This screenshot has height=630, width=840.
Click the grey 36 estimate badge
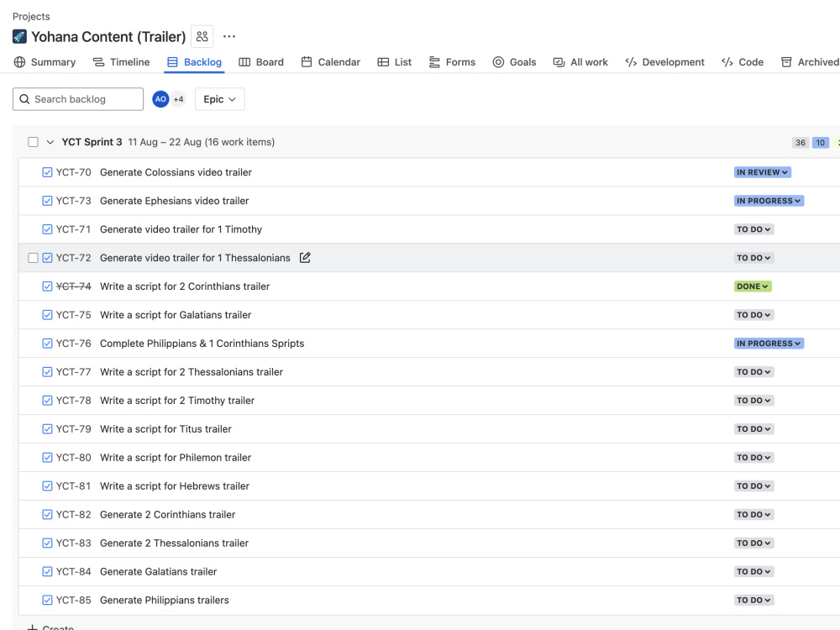click(801, 143)
